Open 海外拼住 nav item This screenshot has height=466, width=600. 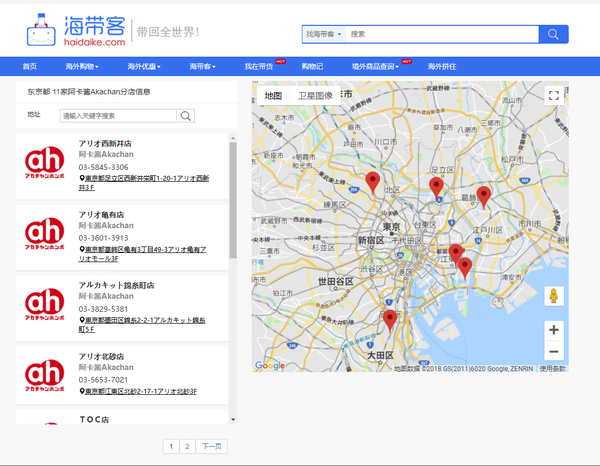click(x=442, y=67)
